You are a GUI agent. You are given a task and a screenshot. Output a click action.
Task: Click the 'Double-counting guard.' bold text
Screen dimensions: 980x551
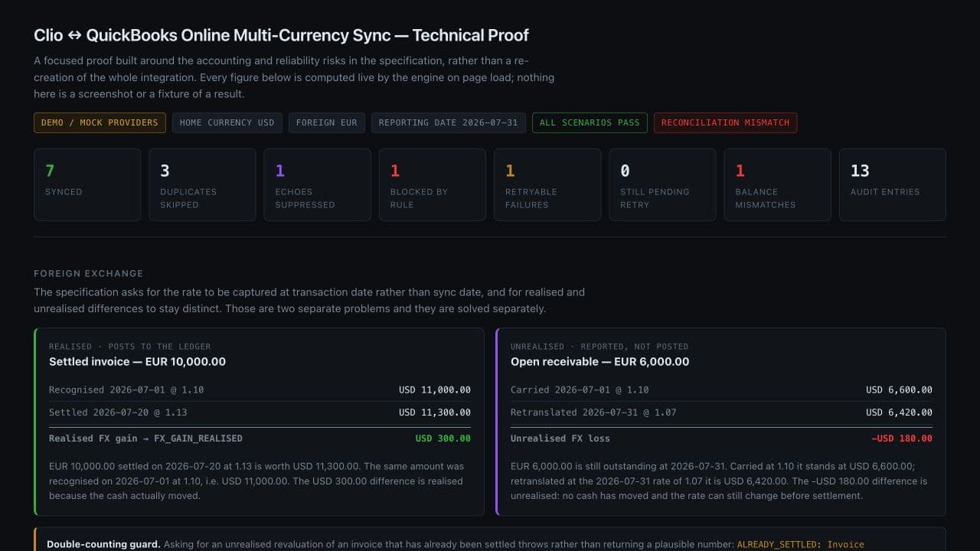click(103, 544)
